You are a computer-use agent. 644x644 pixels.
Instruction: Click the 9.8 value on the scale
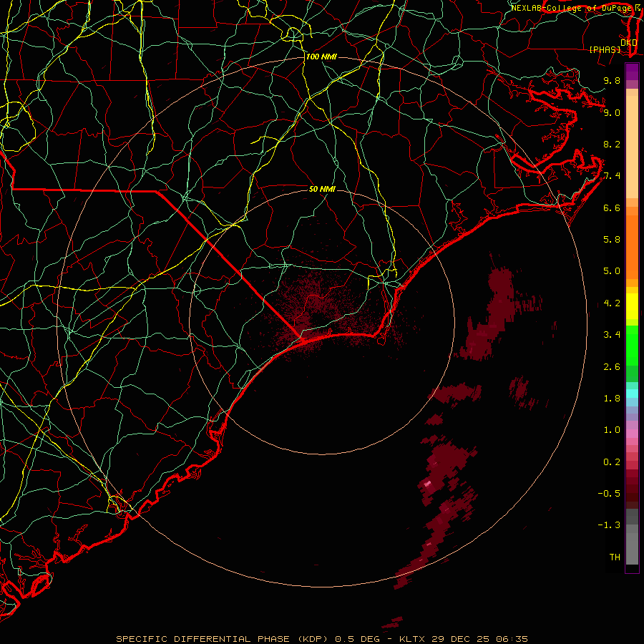[x=612, y=80]
